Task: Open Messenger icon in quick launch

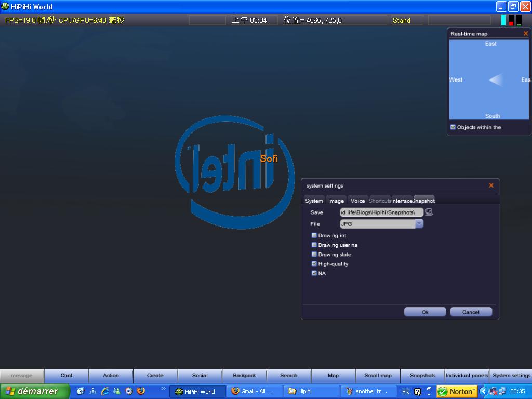Action: click(117, 391)
